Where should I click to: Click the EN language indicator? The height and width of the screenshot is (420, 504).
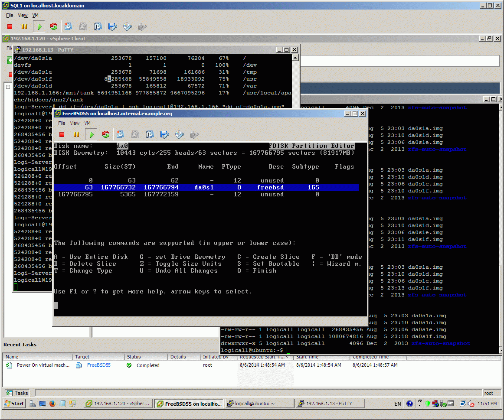click(x=398, y=404)
